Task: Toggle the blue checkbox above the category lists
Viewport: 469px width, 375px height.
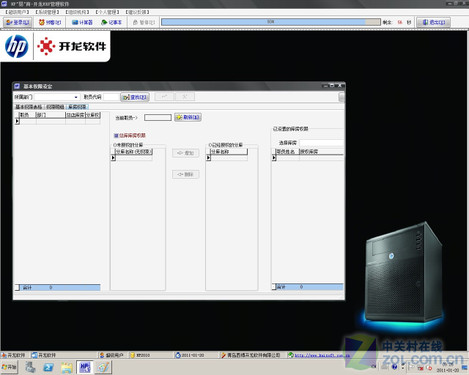Action: (x=116, y=135)
